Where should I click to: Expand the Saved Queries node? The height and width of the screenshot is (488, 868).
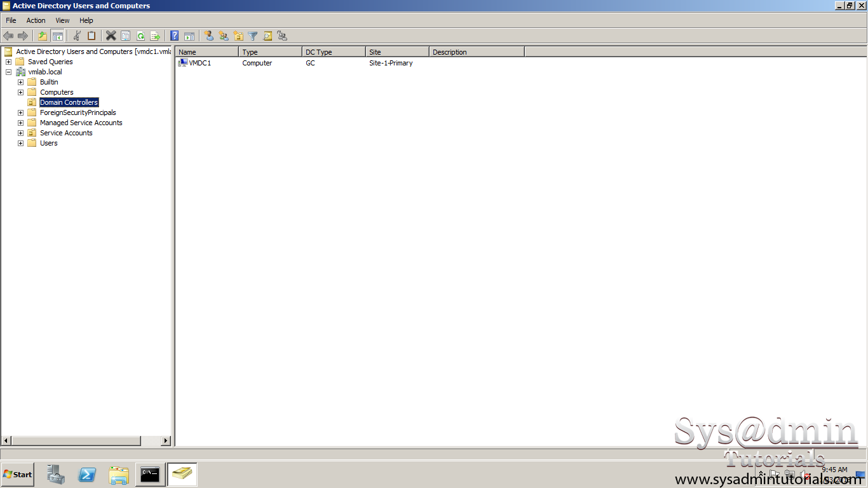(8, 62)
